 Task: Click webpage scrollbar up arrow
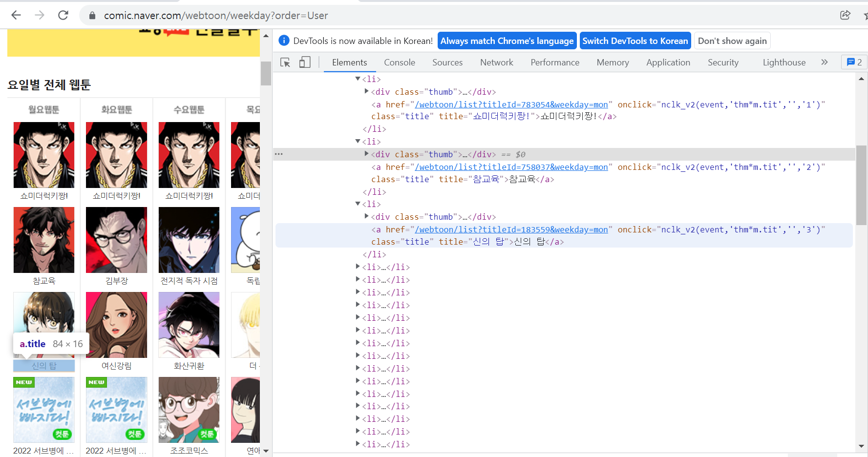pyautogui.click(x=266, y=36)
